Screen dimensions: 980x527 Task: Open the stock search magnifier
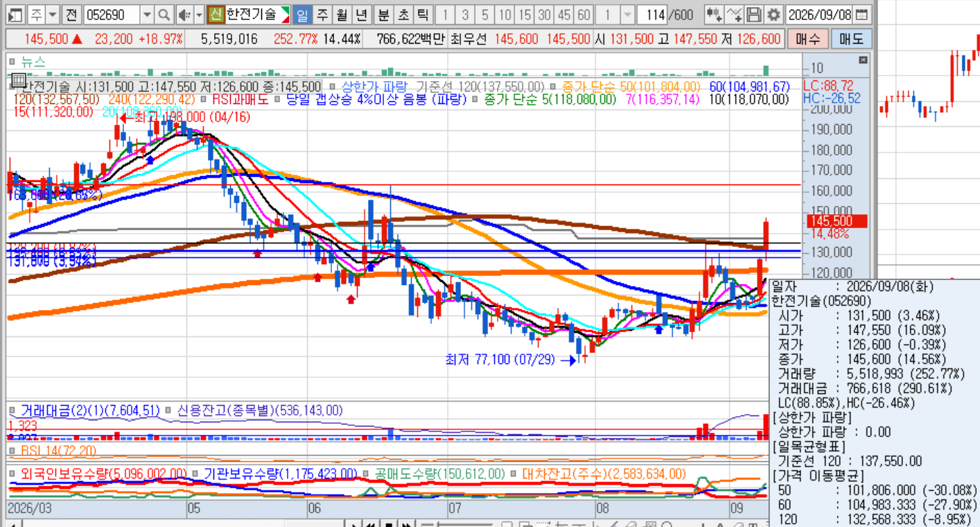click(164, 14)
